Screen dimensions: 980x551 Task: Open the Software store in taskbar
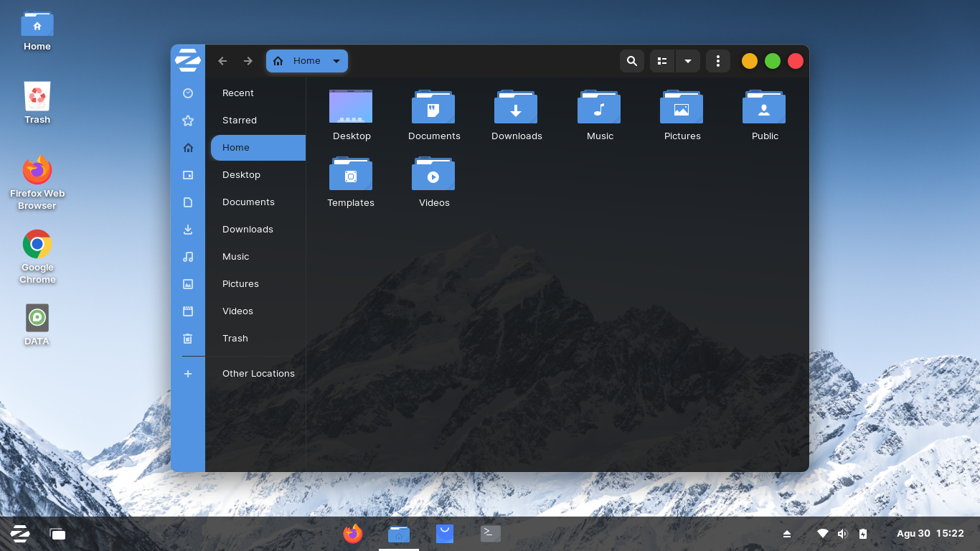point(445,534)
